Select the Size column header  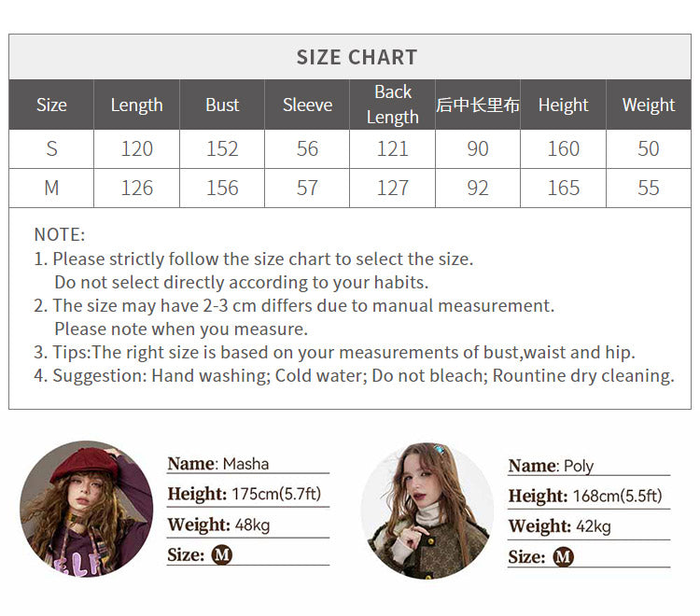click(x=51, y=105)
